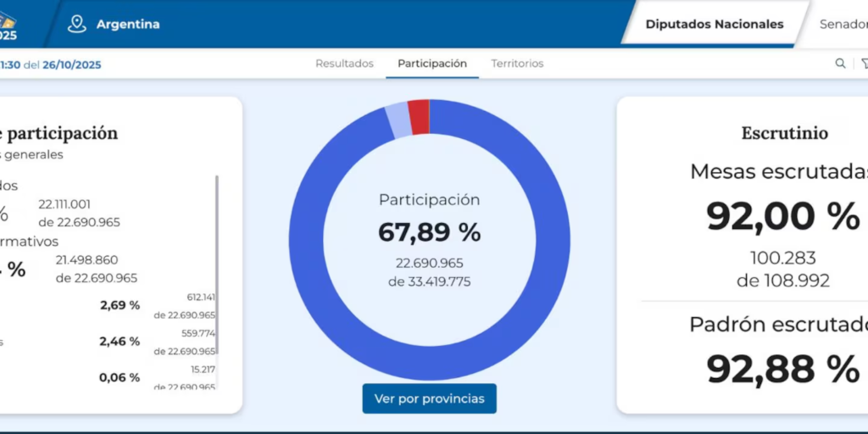The height and width of the screenshot is (434, 868).
Task: Click the light blue donut chart segment
Action: click(398, 120)
